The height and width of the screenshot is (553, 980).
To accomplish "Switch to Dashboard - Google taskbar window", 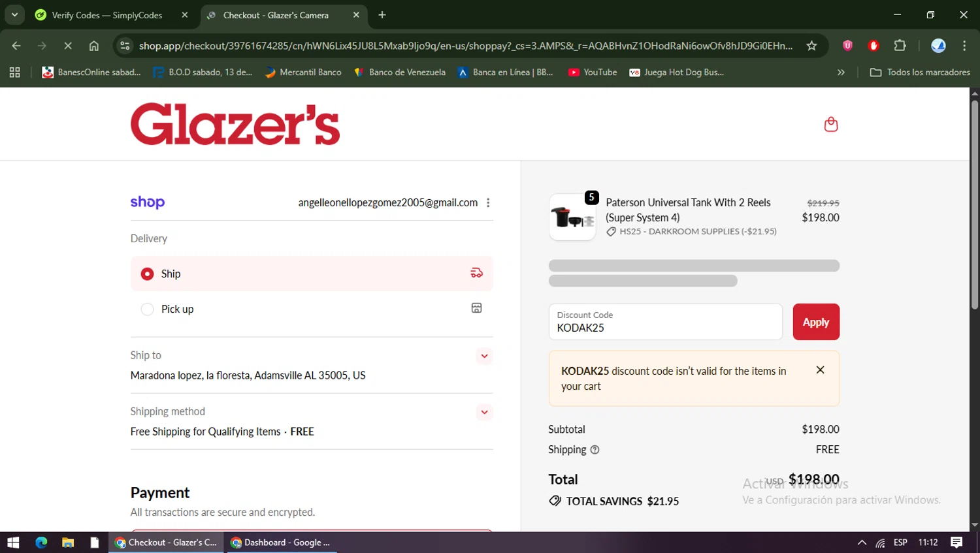I will pyautogui.click(x=281, y=543).
